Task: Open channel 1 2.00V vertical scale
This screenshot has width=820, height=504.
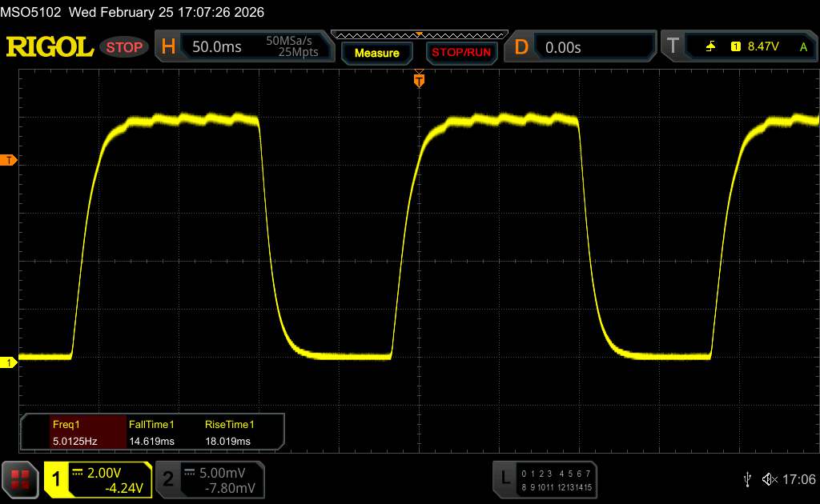Action: pos(108,471)
